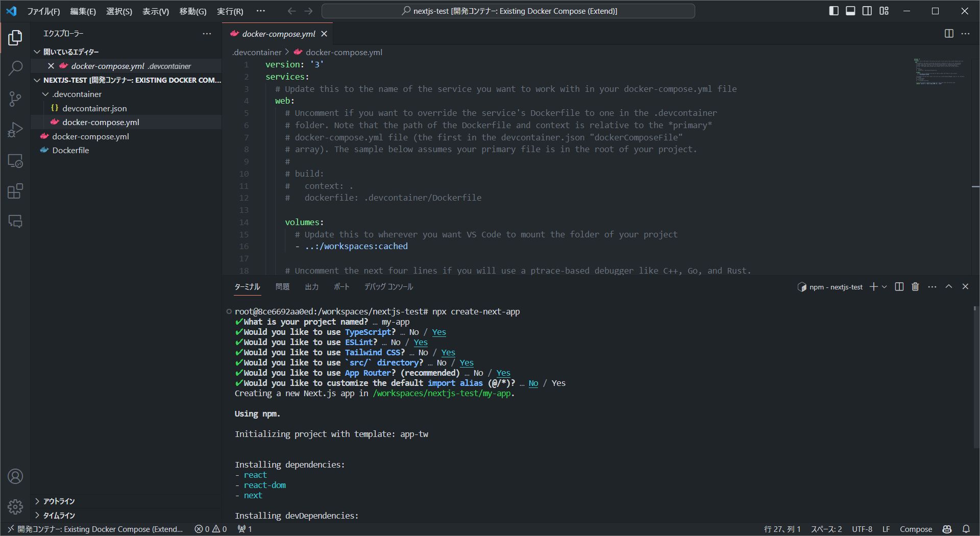This screenshot has height=536, width=980.
Task: Create a new terminal
Action: 874,287
